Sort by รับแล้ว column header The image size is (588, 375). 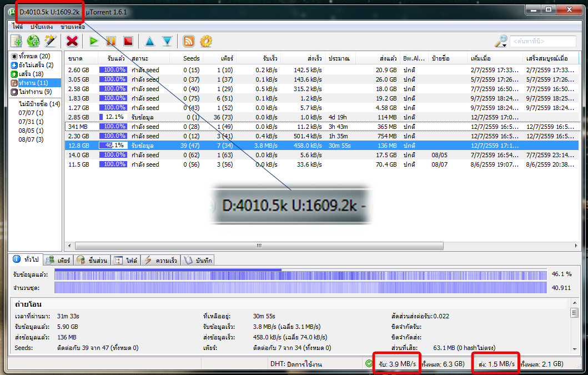pyautogui.click(x=113, y=58)
